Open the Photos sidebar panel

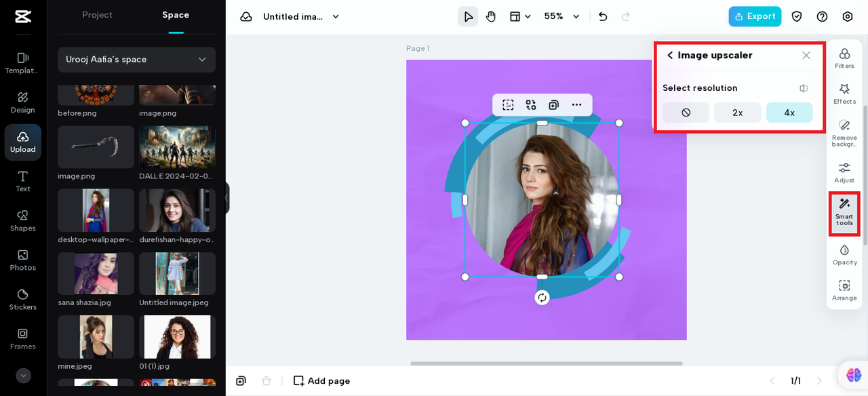tap(22, 260)
